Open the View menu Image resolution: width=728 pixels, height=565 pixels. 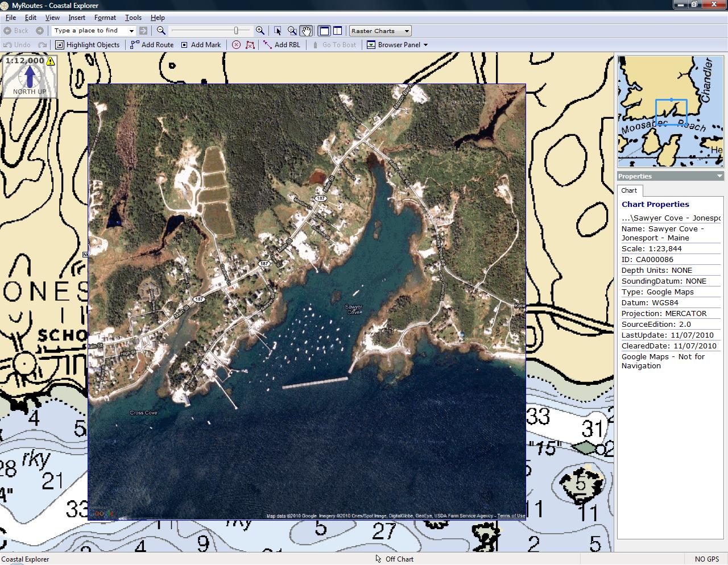52,18
